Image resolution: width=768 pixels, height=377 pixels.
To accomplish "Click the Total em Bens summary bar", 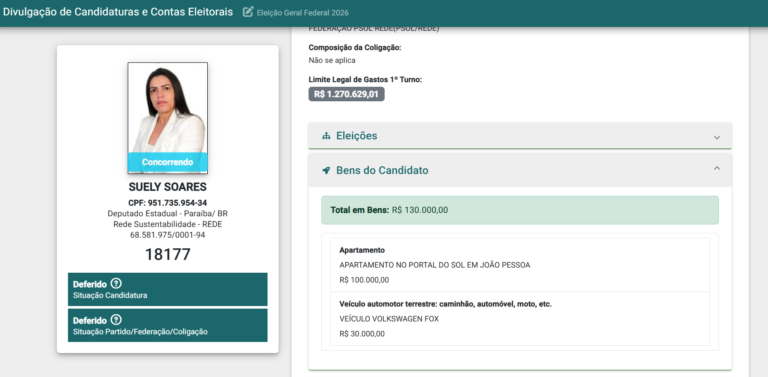I will coord(520,210).
